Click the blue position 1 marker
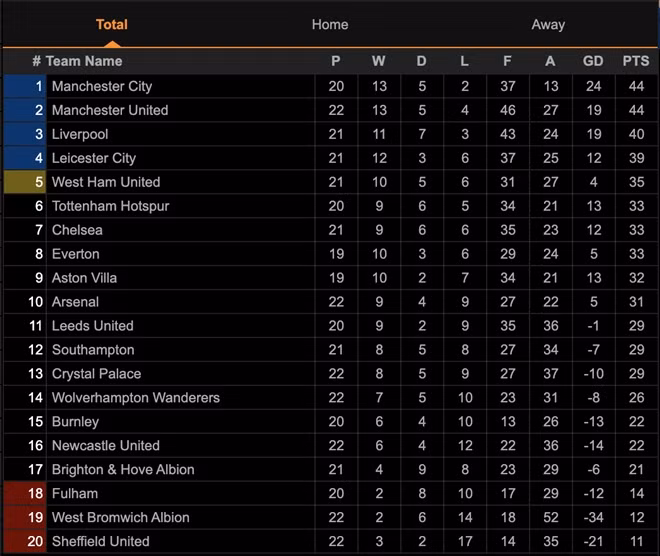This screenshot has height=556, width=660. point(24,86)
